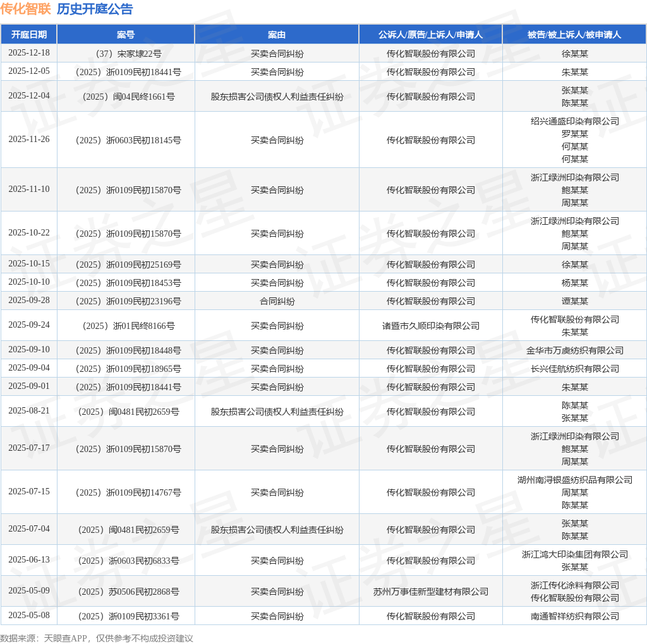Select the 开庭日期 column header

[x=29, y=35]
